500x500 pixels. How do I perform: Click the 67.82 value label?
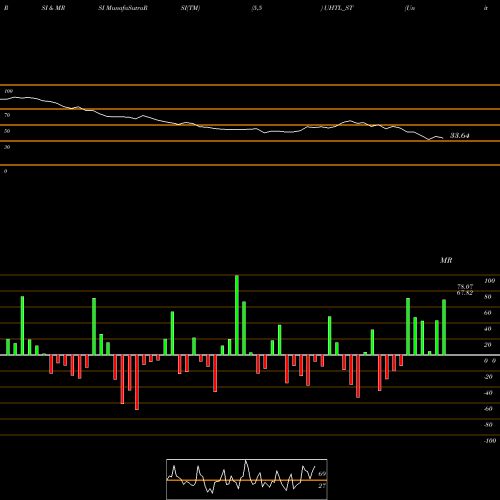pos(465,293)
